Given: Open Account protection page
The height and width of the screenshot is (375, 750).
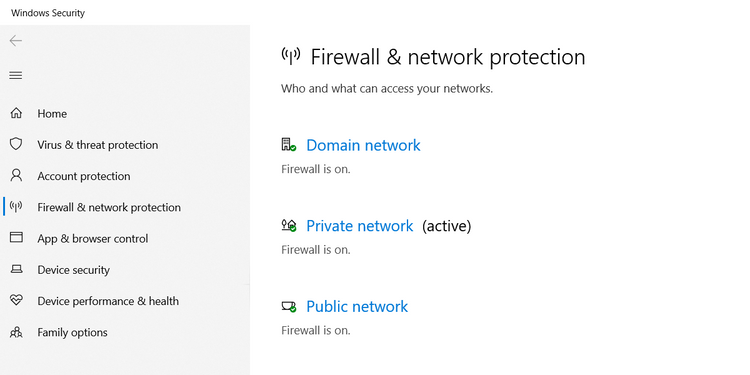Looking at the screenshot, I should click(x=84, y=176).
